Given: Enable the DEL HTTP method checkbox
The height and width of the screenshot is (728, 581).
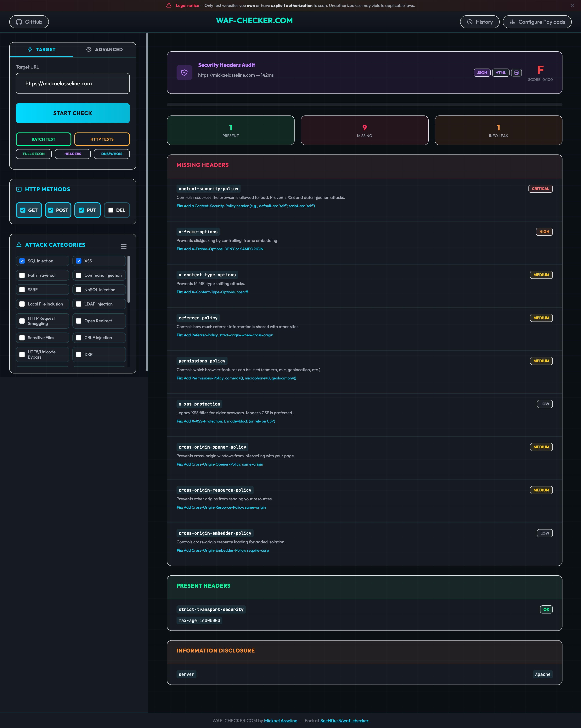Looking at the screenshot, I should click(x=110, y=210).
